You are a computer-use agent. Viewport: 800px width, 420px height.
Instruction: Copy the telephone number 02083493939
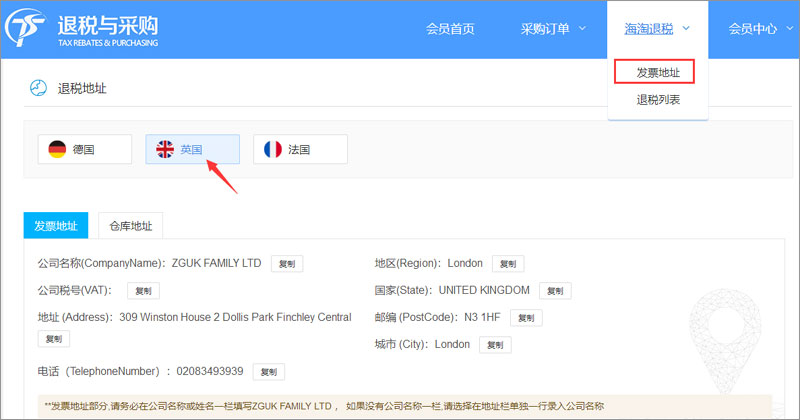tap(268, 372)
